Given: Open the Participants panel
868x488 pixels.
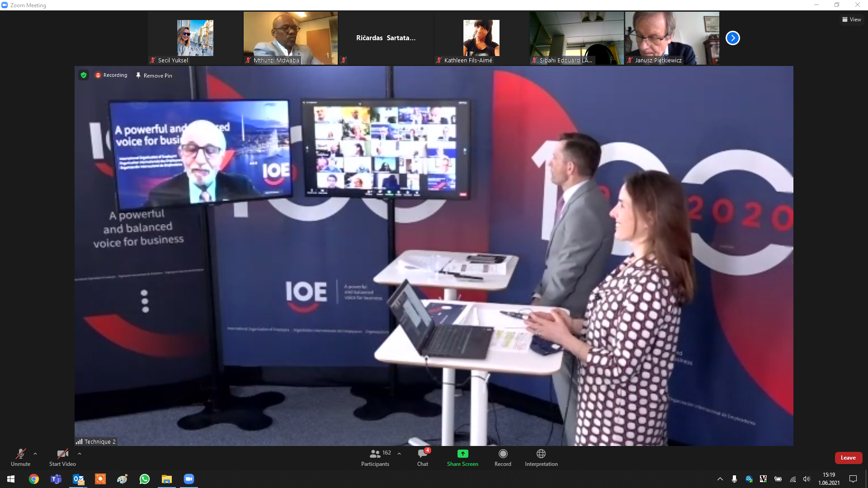Looking at the screenshot, I should click(375, 457).
